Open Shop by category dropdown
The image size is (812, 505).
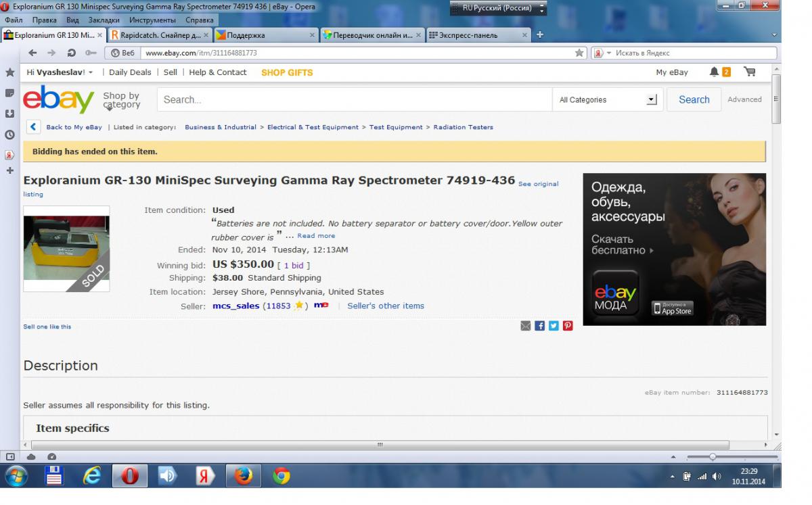[121, 100]
